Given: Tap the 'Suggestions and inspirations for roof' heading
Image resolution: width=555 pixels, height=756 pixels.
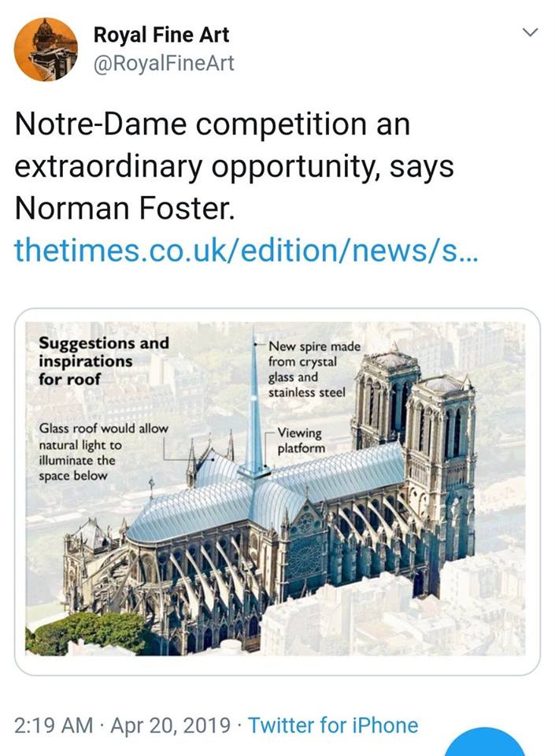Looking at the screenshot, I should [x=103, y=360].
